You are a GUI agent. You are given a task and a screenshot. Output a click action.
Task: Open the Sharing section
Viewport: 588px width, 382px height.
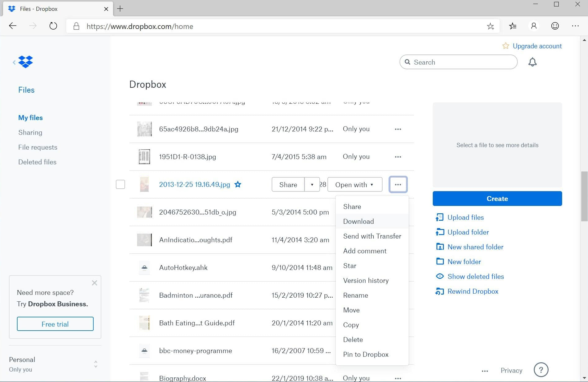(30, 132)
